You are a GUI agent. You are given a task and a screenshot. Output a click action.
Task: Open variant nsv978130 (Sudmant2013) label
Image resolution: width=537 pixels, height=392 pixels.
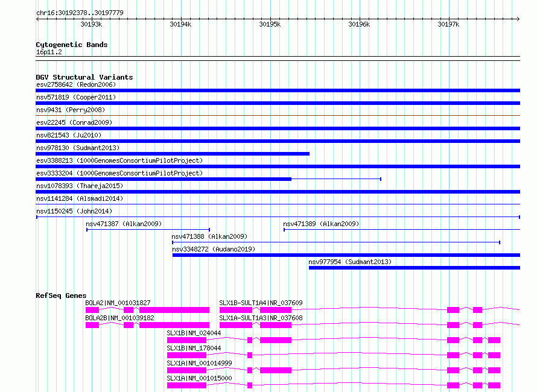coord(78,148)
